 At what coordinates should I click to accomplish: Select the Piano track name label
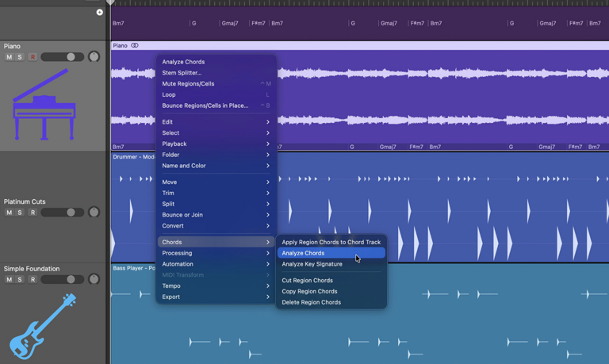tap(12, 46)
